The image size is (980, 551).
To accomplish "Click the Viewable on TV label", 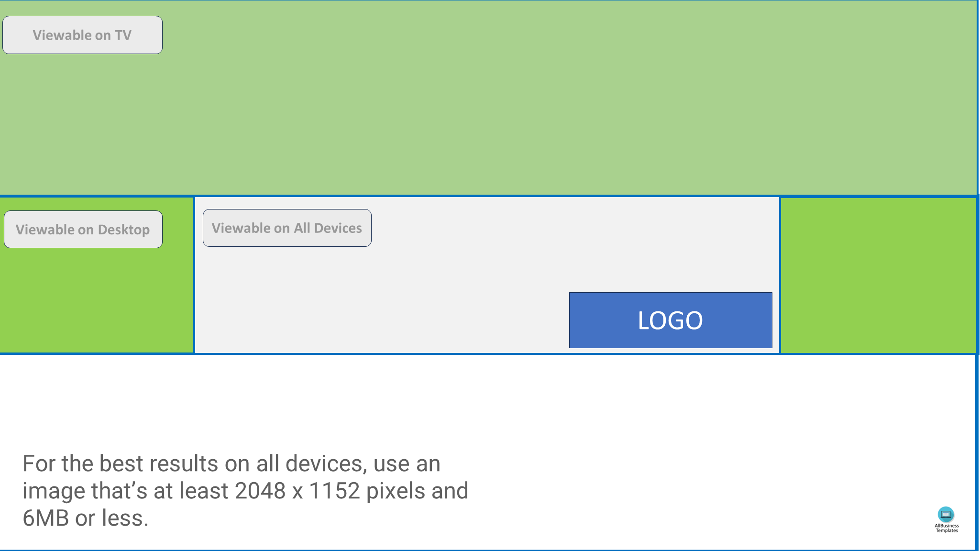I will coord(82,35).
